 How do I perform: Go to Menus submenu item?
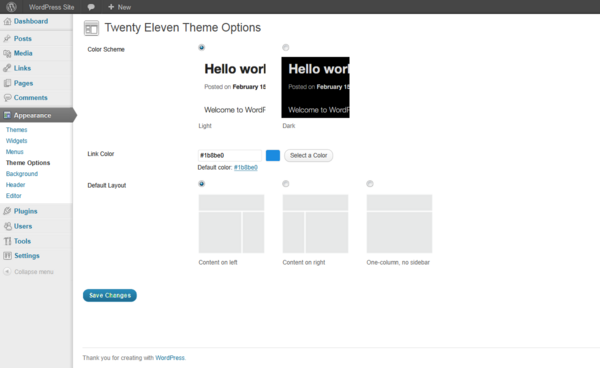15,152
